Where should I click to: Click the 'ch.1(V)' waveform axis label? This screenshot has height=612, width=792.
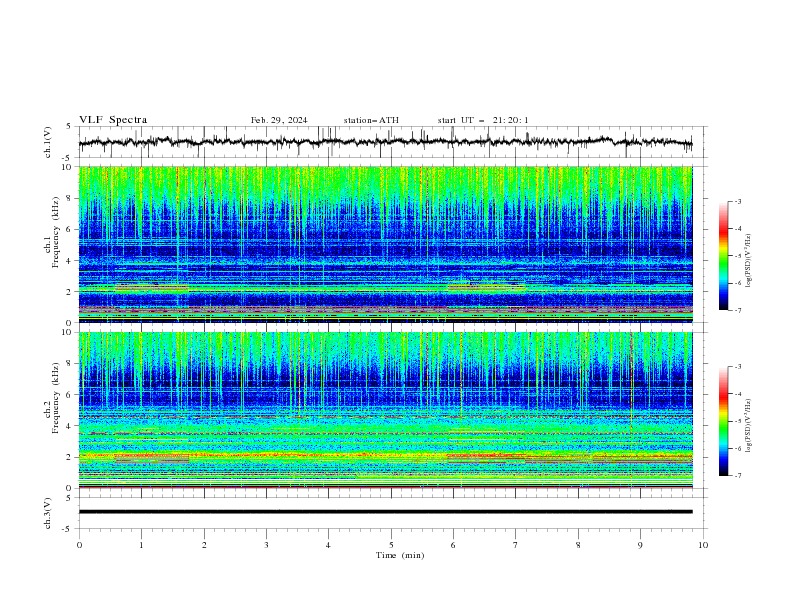click(48, 142)
